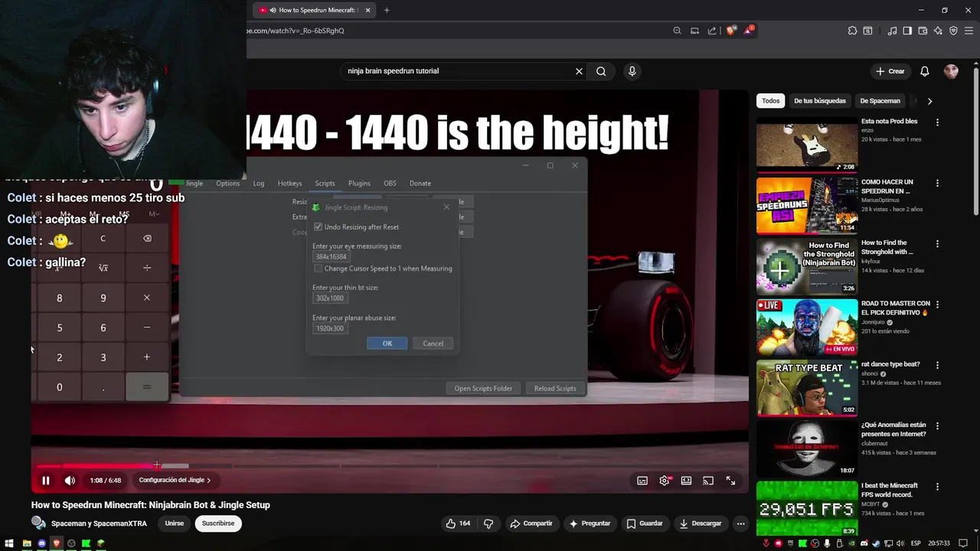Select the De tus búsquedas chip
The height and width of the screenshot is (551, 980).
tap(820, 101)
